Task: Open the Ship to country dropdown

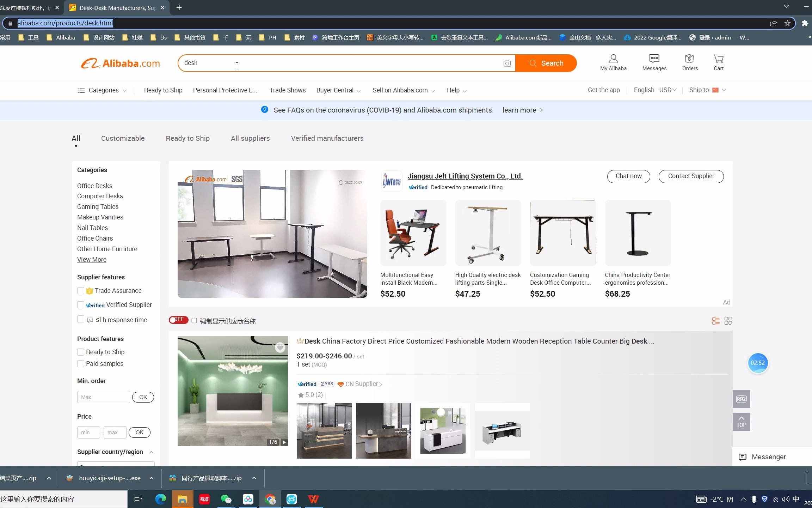Action: point(707,90)
